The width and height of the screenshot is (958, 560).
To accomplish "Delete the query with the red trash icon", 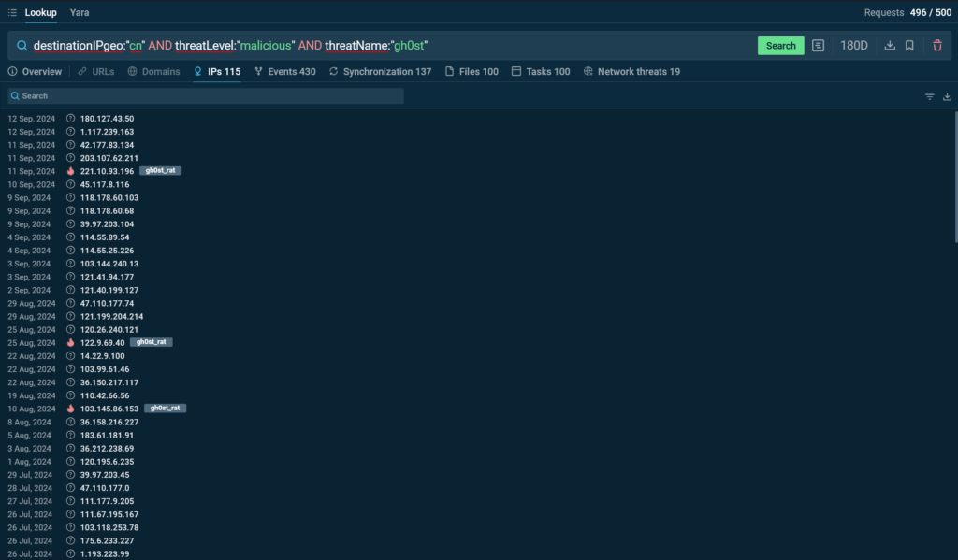I will tap(937, 46).
